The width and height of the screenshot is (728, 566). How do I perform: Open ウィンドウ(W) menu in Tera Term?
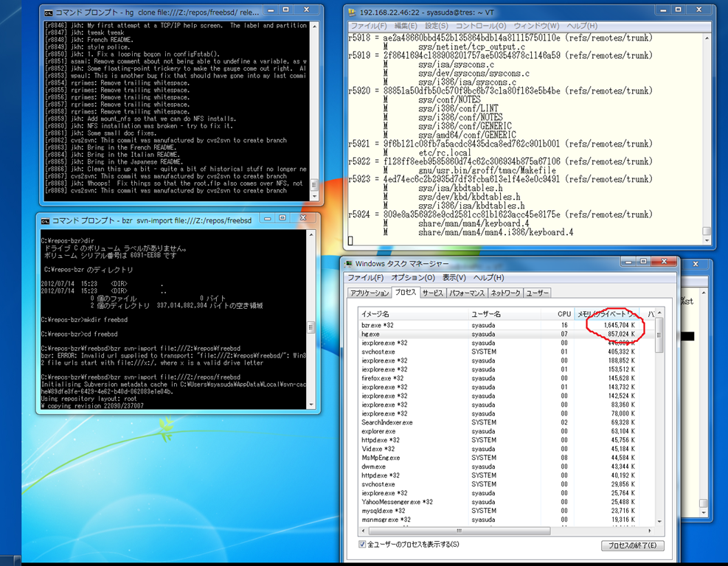click(537, 26)
